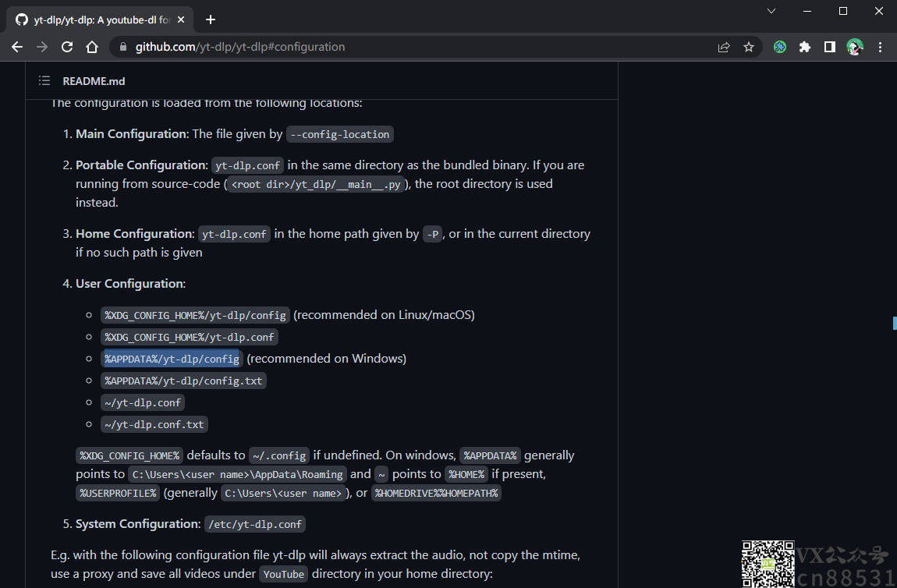Go forward using the forward arrow
The image size is (897, 588).
point(42,47)
